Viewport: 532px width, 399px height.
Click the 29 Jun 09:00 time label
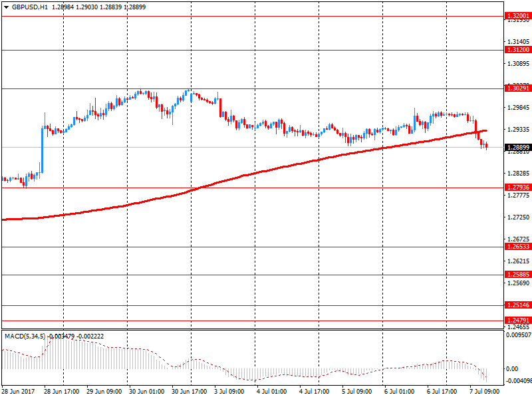click(104, 392)
